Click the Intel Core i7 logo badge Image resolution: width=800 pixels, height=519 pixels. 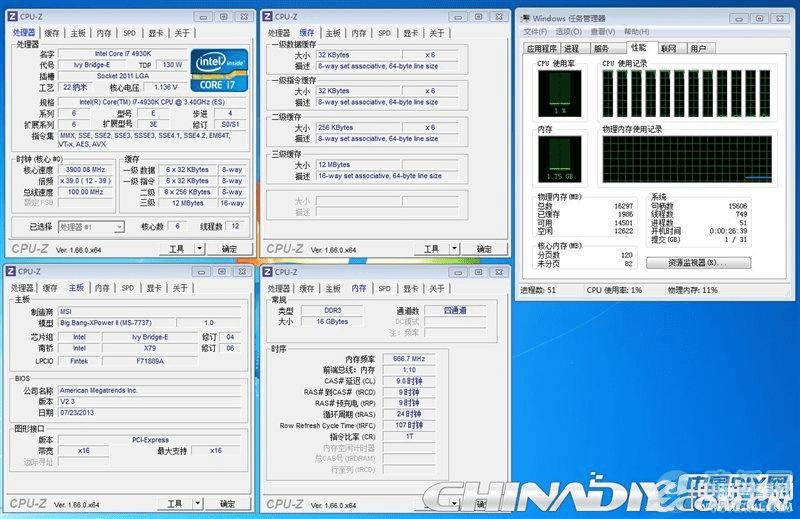tap(219, 70)
